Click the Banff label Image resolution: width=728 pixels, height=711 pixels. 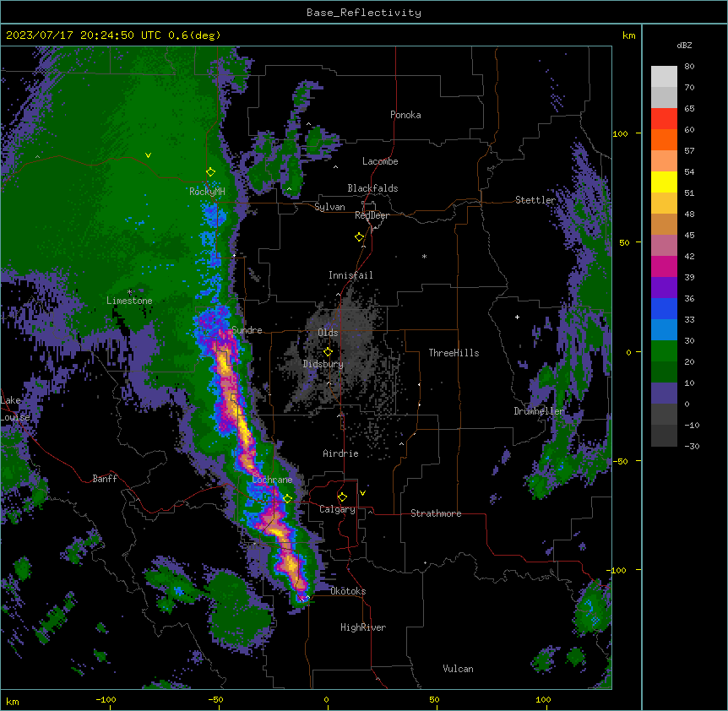click(105, 479)
